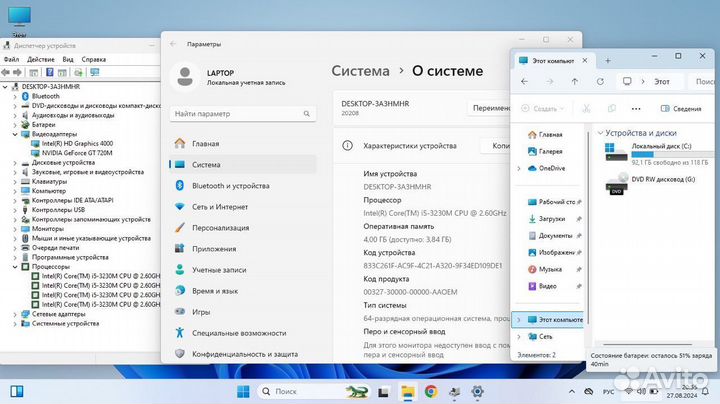Collapse the Процессоры category

pyautogui.click(x=15, y=267)
